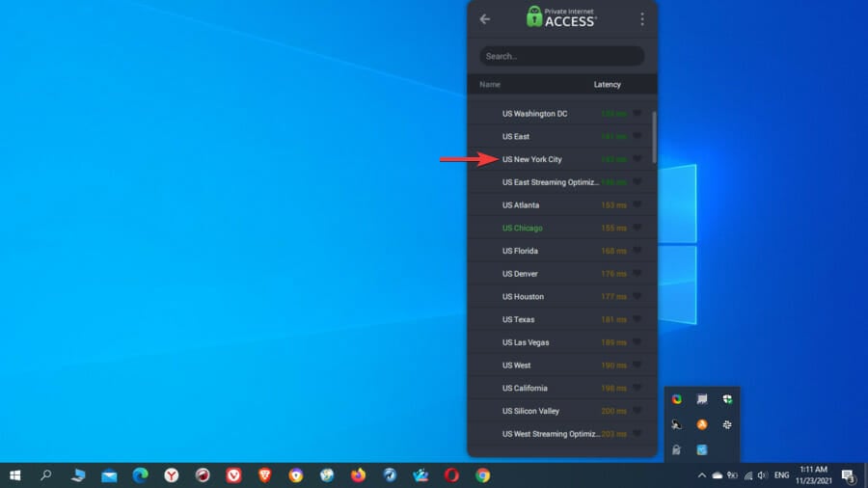Click the 200 ms latency of Silicon Valley

pyautogui.click(x=614, y=411)
